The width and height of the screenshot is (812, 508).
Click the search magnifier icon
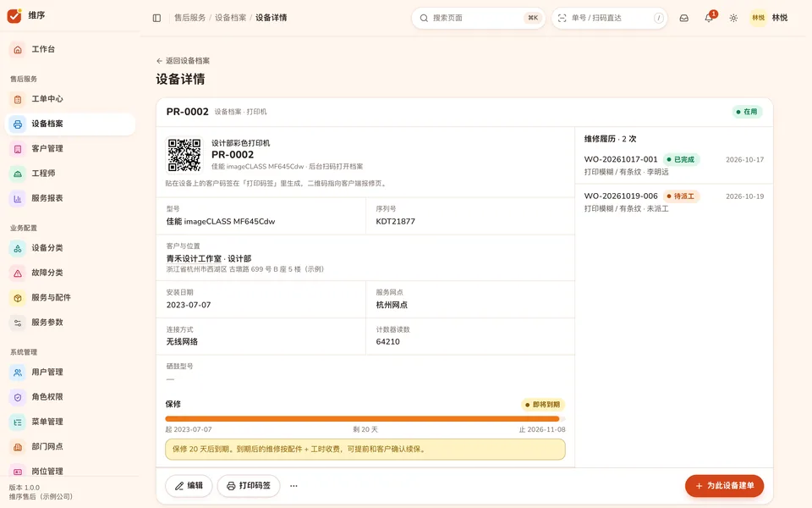[x=424, y=18]
